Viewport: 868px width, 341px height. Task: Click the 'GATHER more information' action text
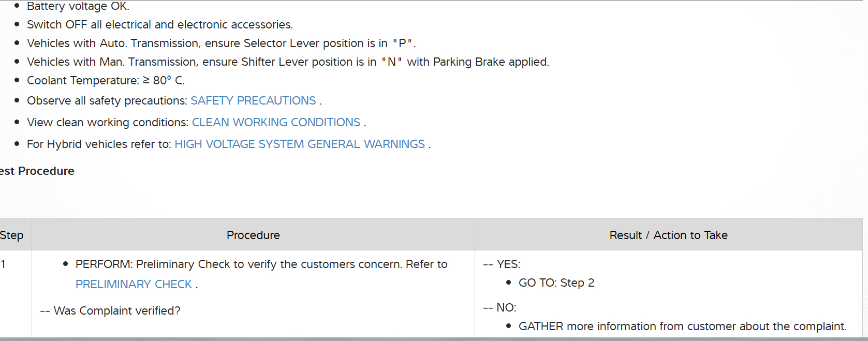pyautogui.click(x=682, y=326)
